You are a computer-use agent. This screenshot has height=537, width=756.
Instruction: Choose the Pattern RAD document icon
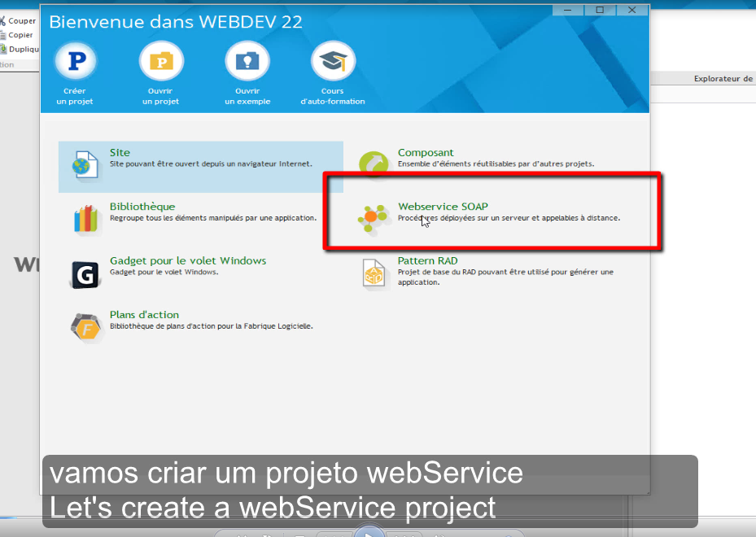click(374, 274)
